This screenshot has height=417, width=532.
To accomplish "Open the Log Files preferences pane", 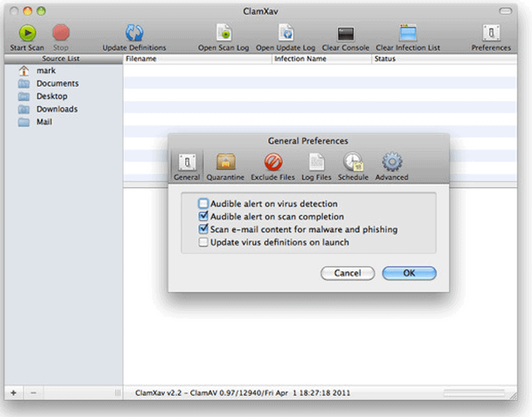I will 317,162.
